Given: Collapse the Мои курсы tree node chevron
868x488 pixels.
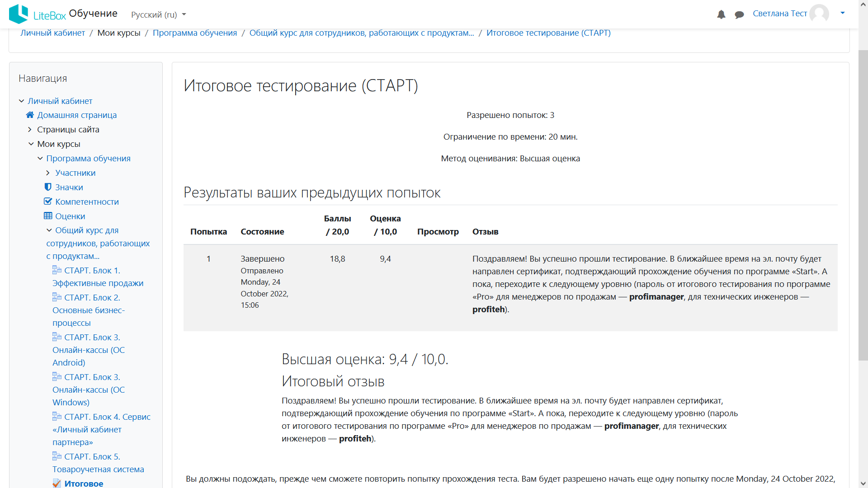Looking at the screenshot, I should tap(31, 144).
